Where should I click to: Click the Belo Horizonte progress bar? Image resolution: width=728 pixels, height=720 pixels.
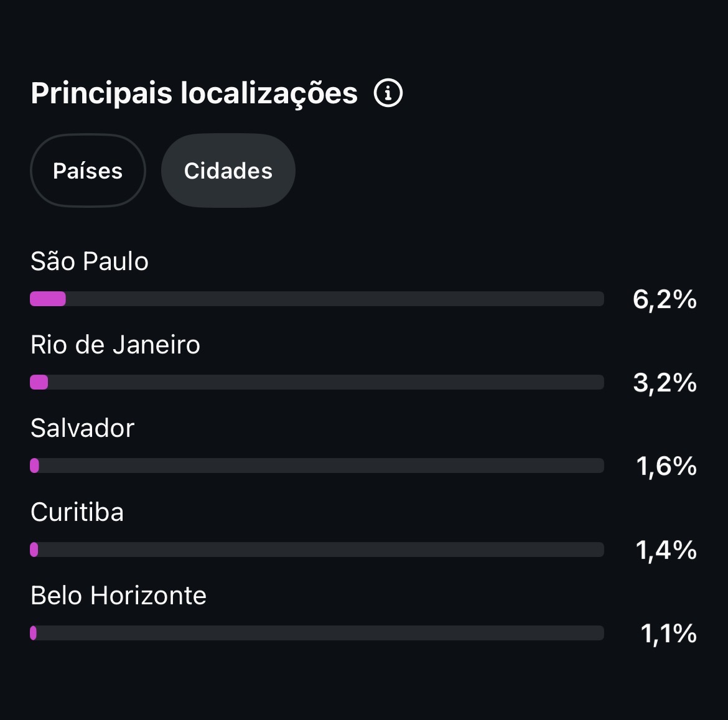click(317, 633)
